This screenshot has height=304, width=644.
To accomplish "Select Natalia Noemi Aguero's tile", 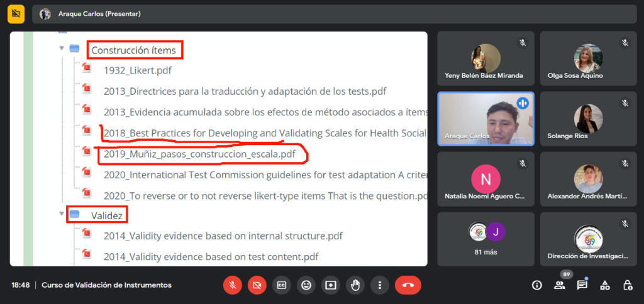I will 486,179.
